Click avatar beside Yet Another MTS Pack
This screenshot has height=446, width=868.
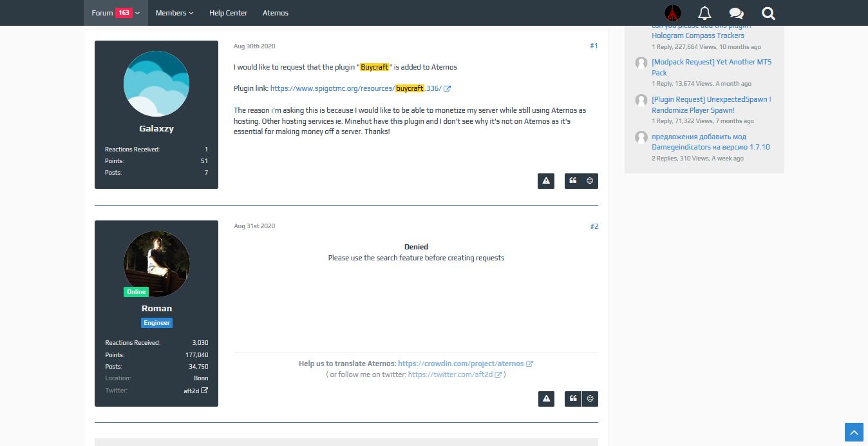click(641, 63)
